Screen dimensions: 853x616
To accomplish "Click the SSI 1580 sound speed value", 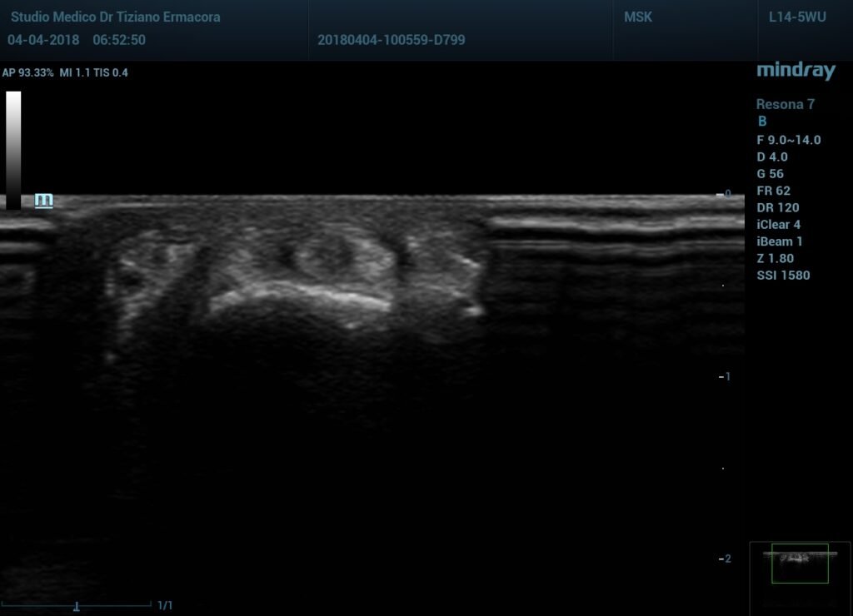I will pos(783,276).
